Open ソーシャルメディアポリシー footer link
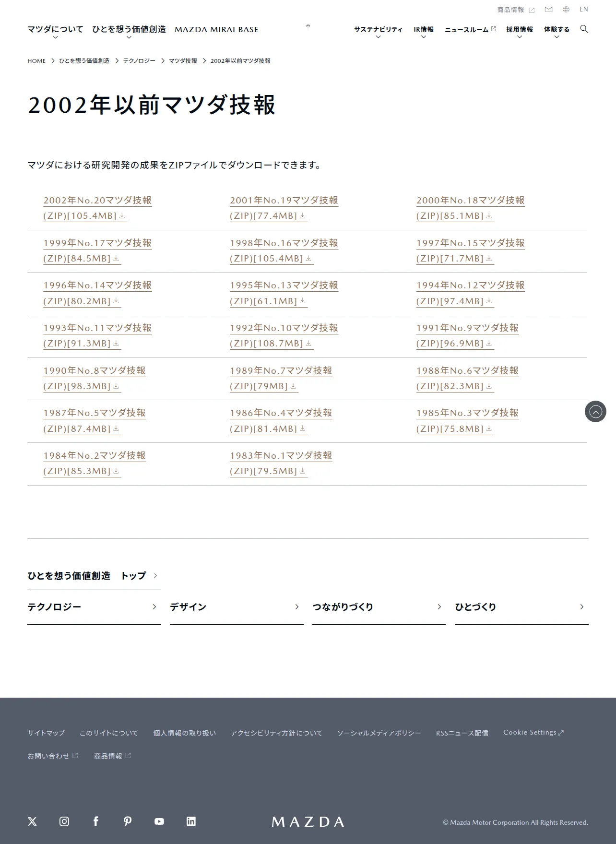616x844 pixels. (x=379, y=733)
